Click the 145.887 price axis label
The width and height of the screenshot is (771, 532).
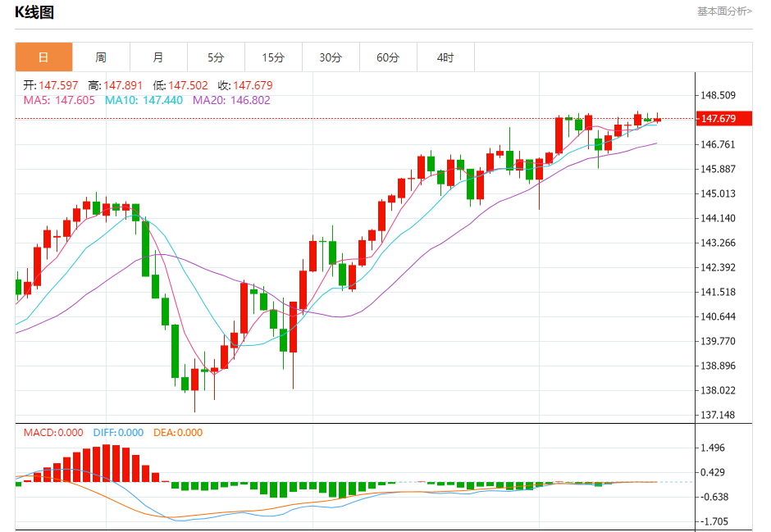(x=718, y=169)
